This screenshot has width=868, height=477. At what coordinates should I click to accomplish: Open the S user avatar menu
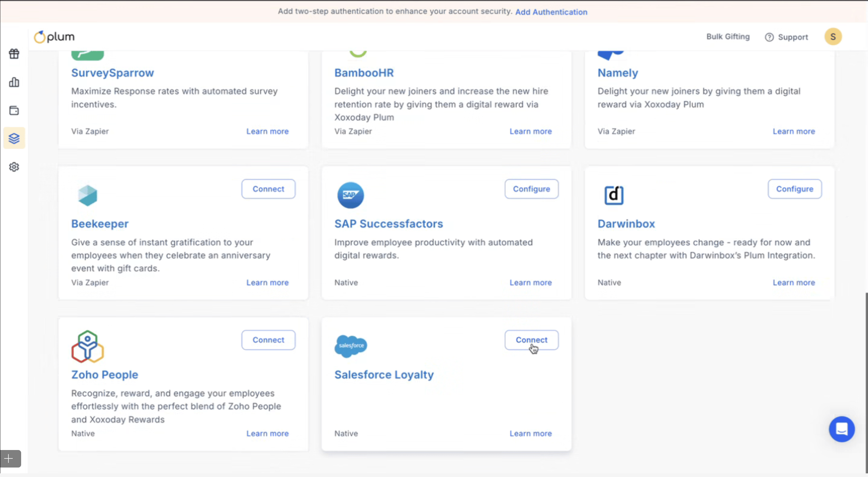[833, 36]
